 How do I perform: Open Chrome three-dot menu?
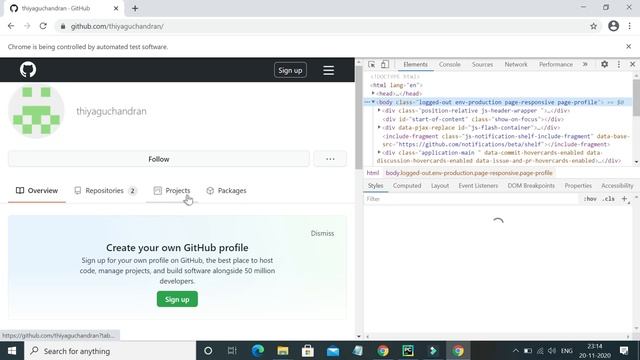coord(629,26)
